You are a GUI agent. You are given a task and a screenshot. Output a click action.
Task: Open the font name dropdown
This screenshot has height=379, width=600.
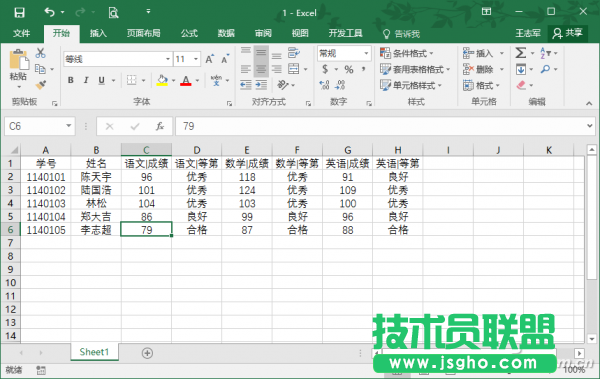click(x=168, y=59)
